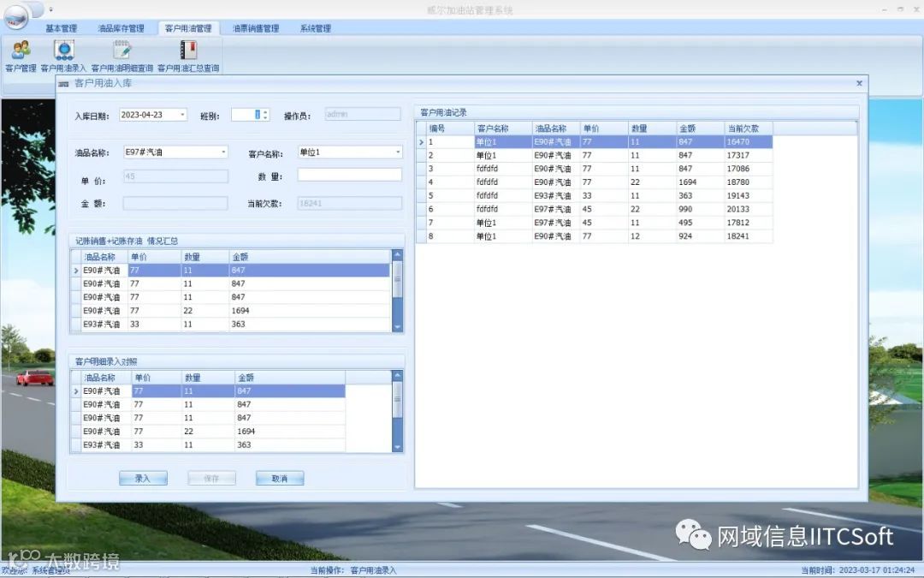
Task: Click the round application orb button
Action: click(x=16, y=16)
